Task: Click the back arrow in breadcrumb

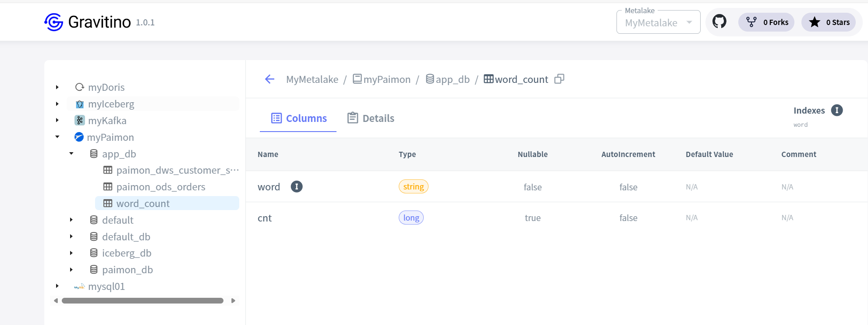Action: pos(269,79)
